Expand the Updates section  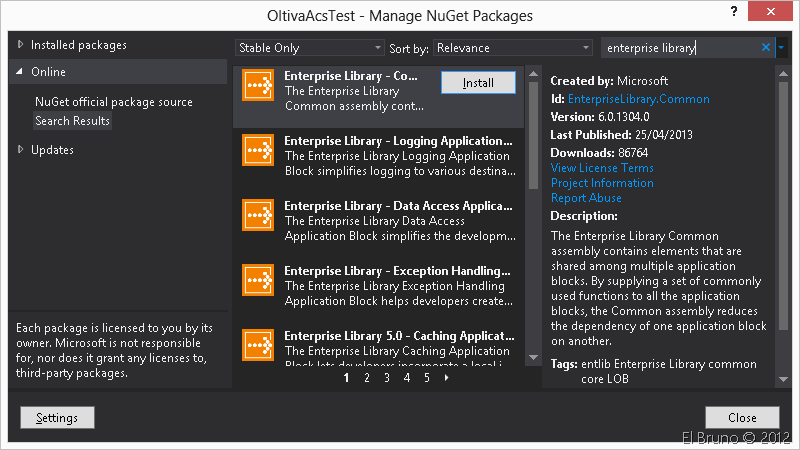(x=22, y=150)
